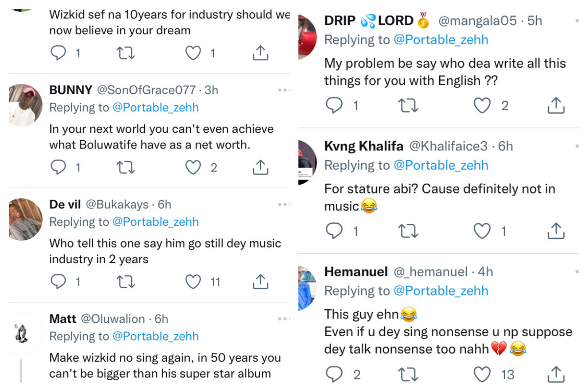Open @Portable_zehh link in BUNNY's reply
This screenshot has height=392, width=588.
pos(155,107)
